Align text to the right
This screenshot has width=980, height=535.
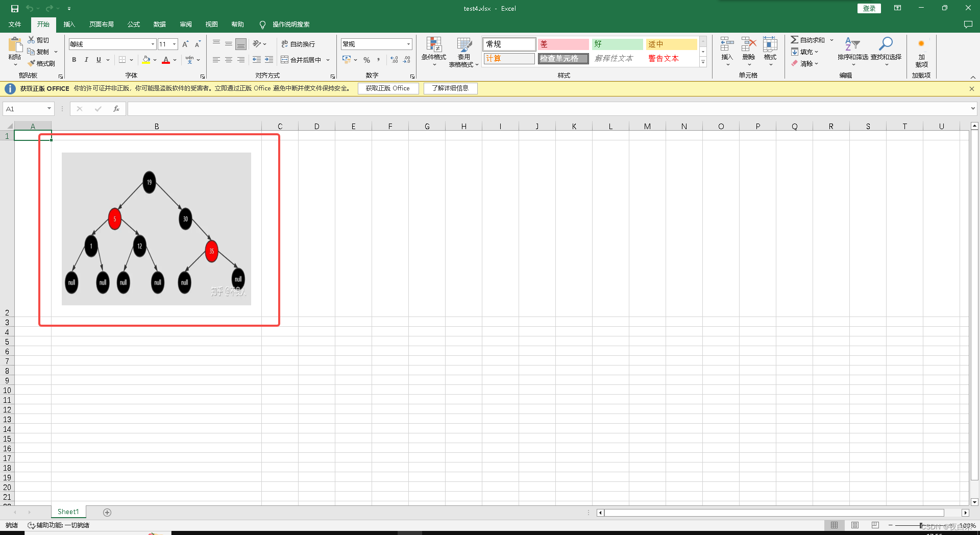(x=241, y=60)
